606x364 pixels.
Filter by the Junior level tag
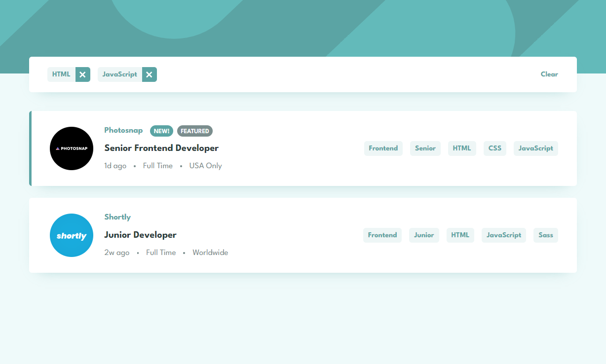point(423,235)
